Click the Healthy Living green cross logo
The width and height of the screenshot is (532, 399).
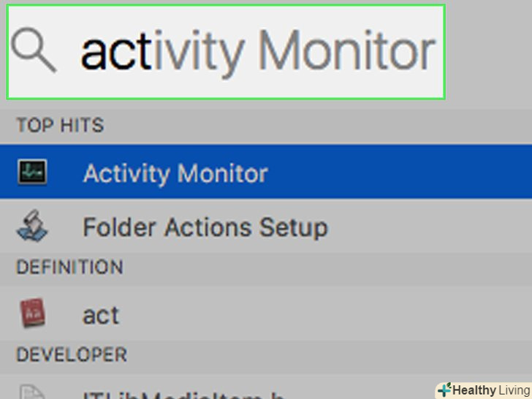pos(444,389)
